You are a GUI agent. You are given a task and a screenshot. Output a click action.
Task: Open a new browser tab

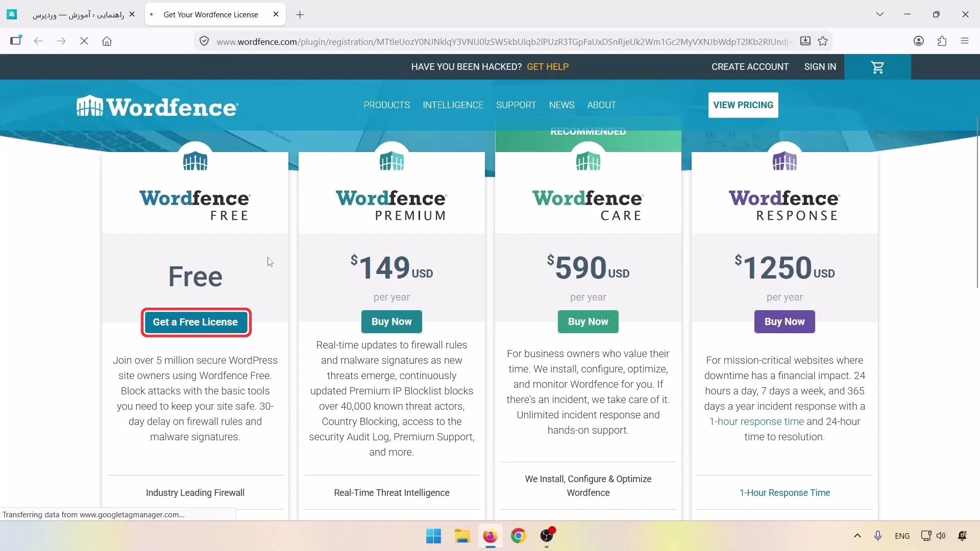(300, 15)
